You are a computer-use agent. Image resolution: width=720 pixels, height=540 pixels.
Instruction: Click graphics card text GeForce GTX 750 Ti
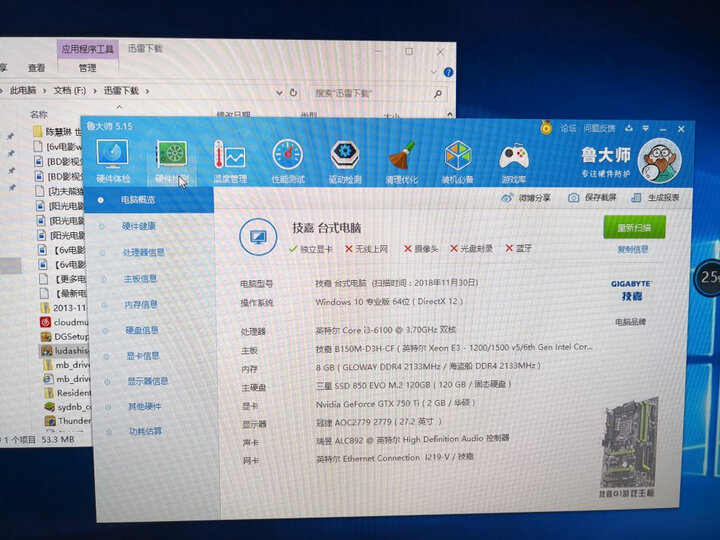[x=395, y=404]
